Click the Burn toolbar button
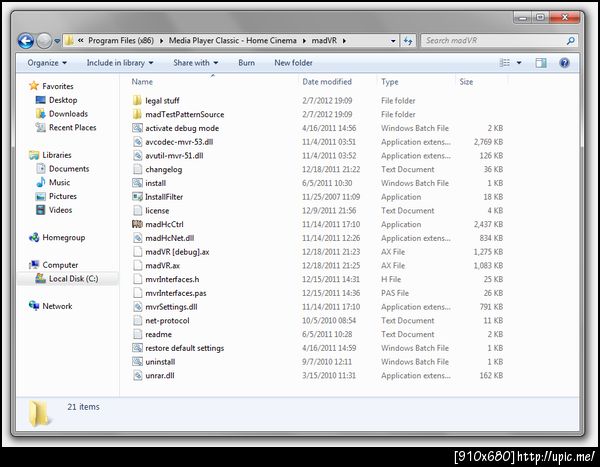The width and height of the screenshot is (600, 467). 246,63
